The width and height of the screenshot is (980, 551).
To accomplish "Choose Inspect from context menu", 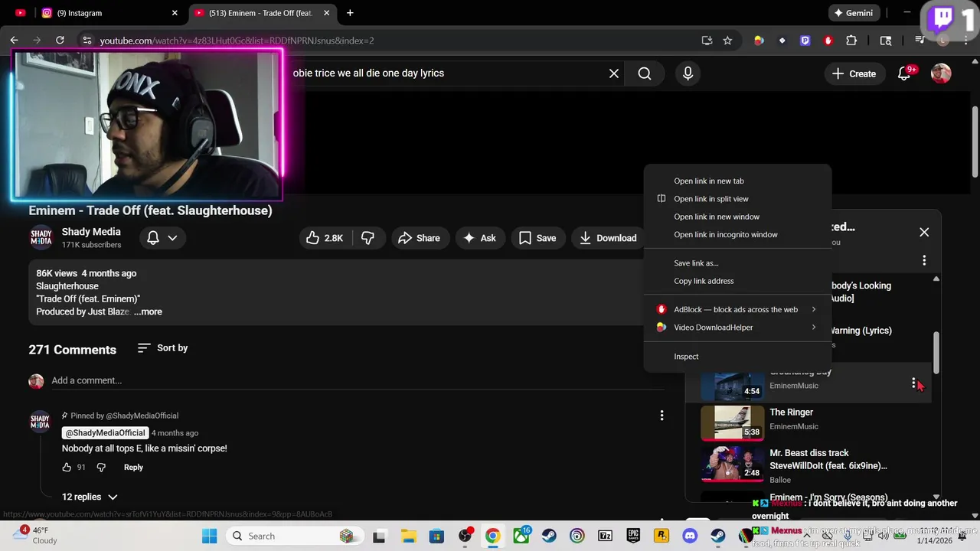I will (737, 357).
